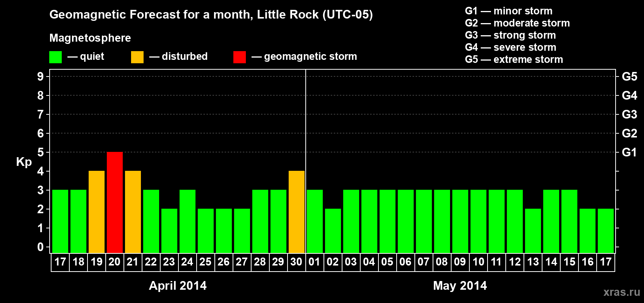Click the Kp axis label
The height and width of the screenshot is (303, 644).
click(24, 162)
